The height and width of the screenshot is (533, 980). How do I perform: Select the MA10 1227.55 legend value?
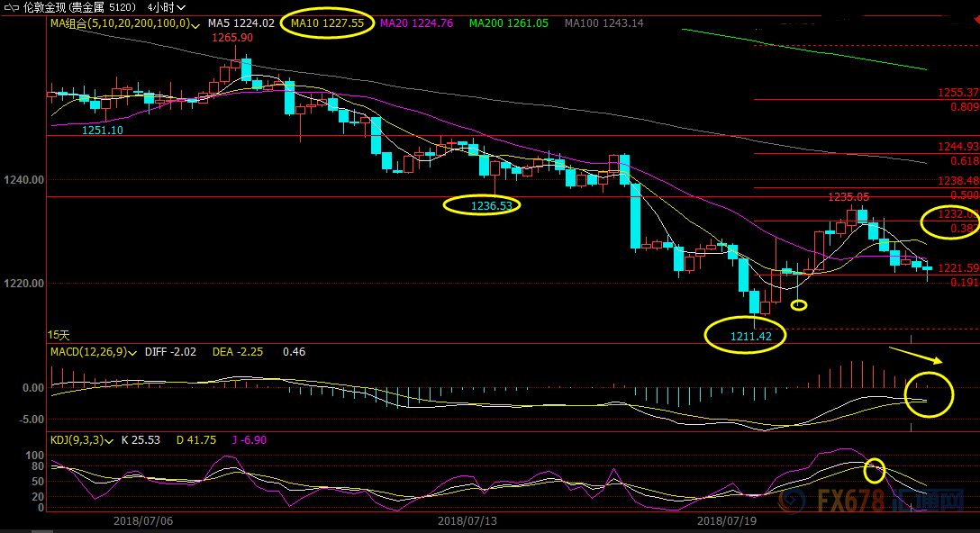pyautogui.click(x=328, y=23)
